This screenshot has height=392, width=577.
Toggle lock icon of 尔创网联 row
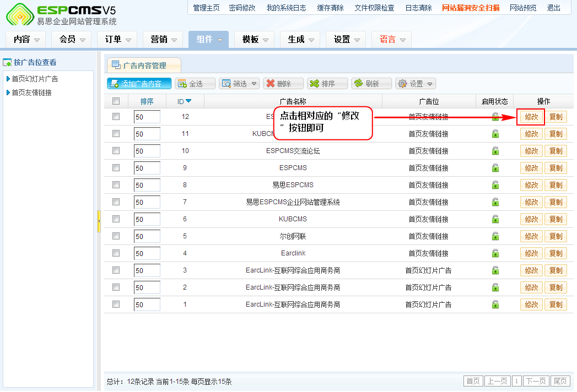pos(495,236)
